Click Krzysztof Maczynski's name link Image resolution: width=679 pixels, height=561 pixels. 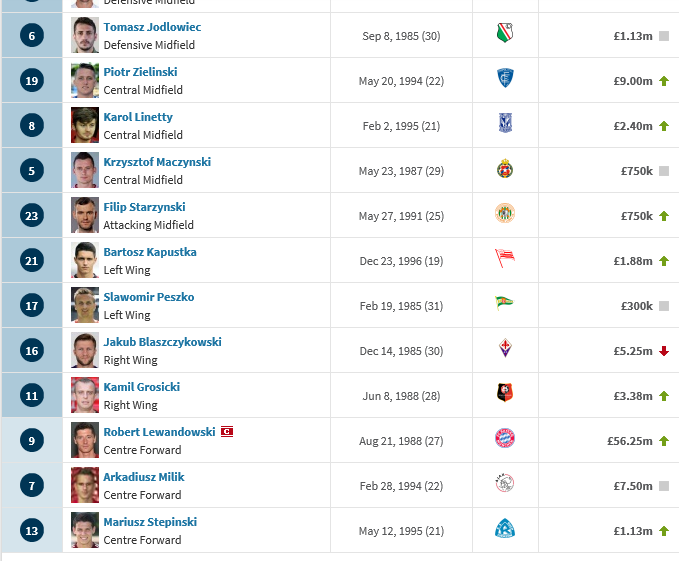pos(157,162)
